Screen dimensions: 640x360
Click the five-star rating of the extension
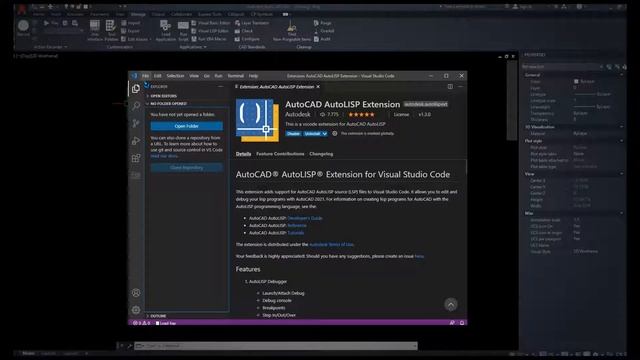click(361, 115)
